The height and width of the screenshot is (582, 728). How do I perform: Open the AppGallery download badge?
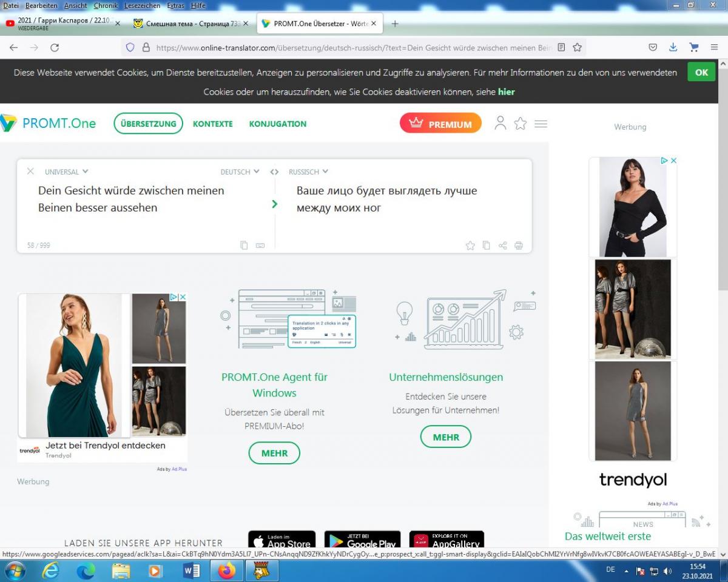(447, 540)
